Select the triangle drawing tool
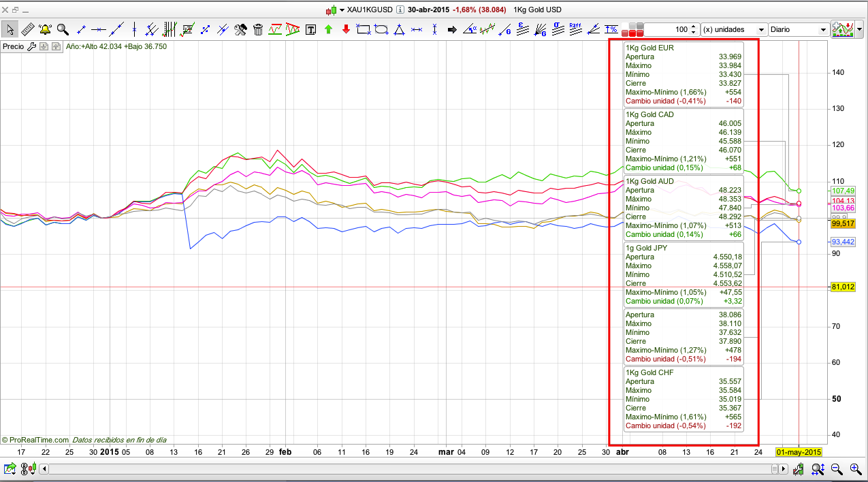Screen dimensions: 868x482 point(399,29)
